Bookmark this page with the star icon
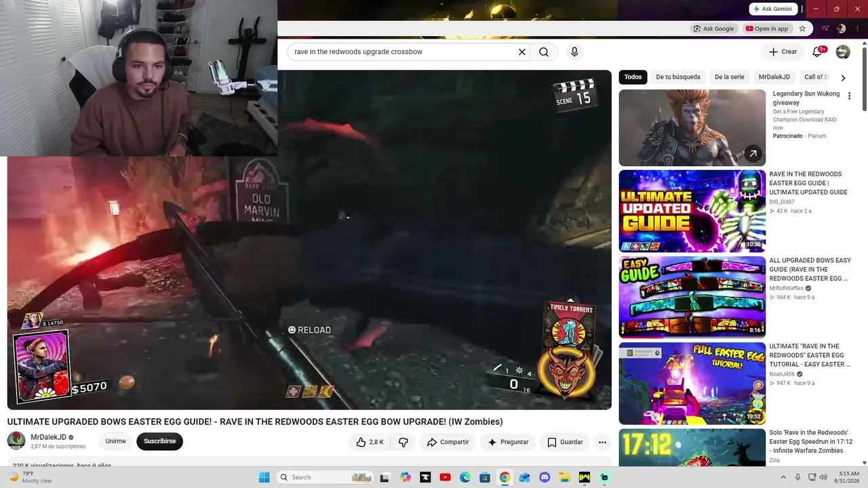Image resolution: width=868 pixels, height=488 pixels. (x=802, y=28)
